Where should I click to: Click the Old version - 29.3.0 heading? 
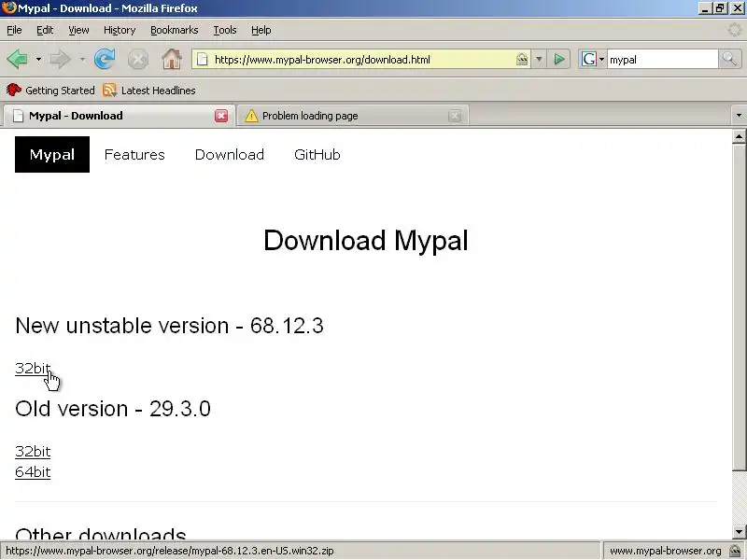click(113, 409)
